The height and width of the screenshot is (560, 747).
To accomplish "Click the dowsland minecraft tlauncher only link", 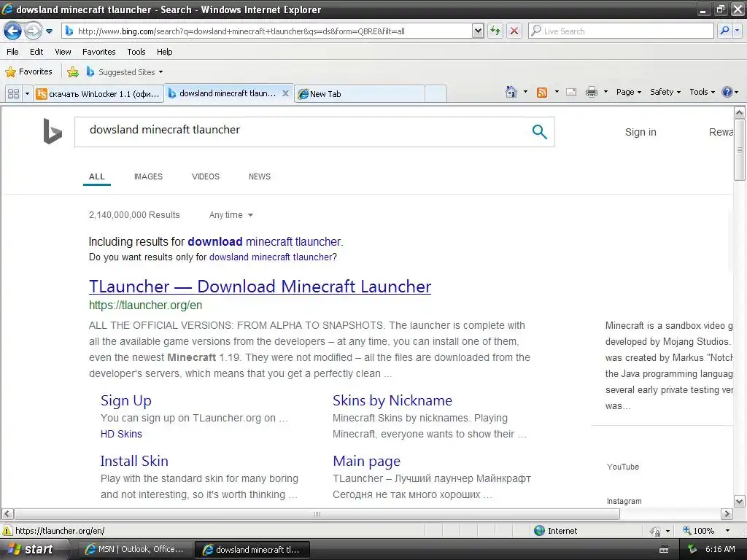I will (x=271, y=257).
